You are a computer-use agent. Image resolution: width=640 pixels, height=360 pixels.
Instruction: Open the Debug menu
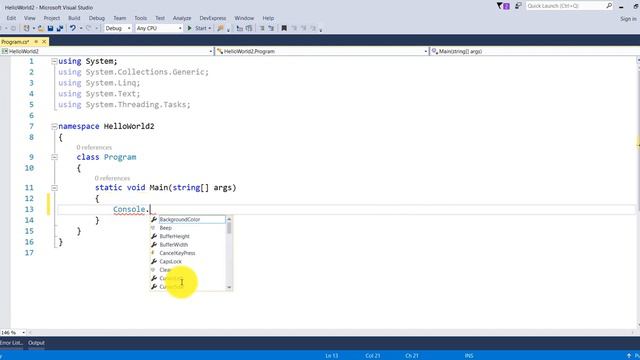[x=97, y=18]
